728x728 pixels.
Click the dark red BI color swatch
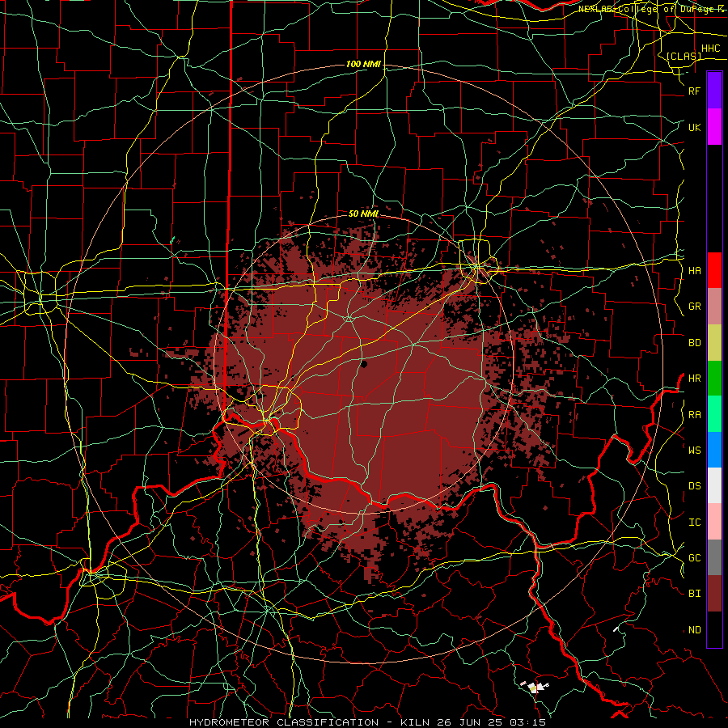(714, 594)
